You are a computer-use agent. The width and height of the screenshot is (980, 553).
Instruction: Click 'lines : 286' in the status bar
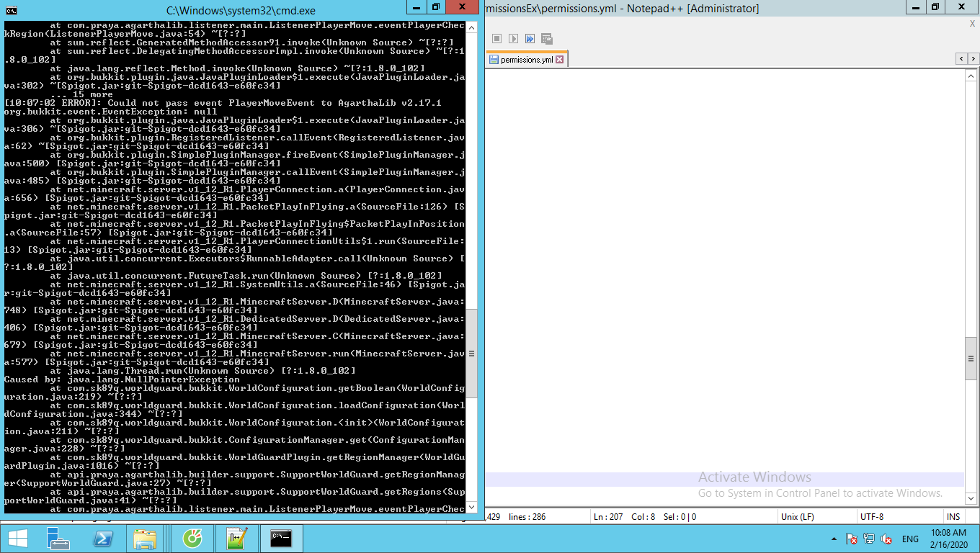(527, 516)
